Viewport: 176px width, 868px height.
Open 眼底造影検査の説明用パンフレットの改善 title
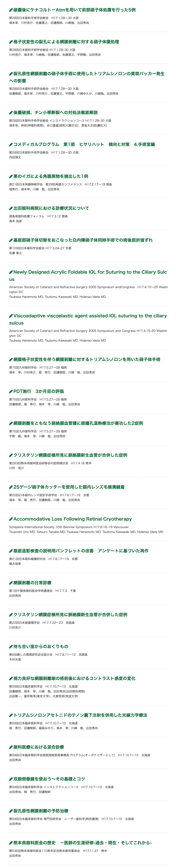point(81,551)
